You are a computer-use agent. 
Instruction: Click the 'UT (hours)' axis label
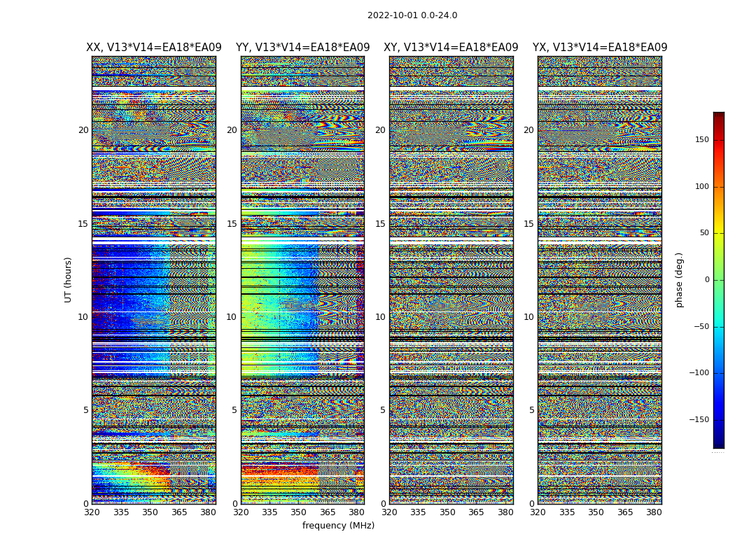point(68,280)
